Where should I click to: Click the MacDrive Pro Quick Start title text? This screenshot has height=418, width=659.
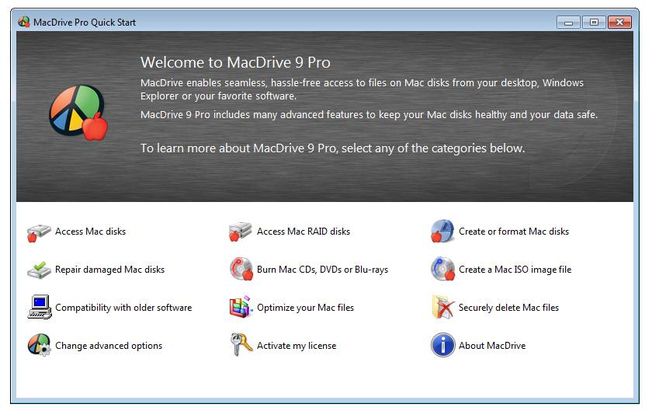tap(84, 22)
